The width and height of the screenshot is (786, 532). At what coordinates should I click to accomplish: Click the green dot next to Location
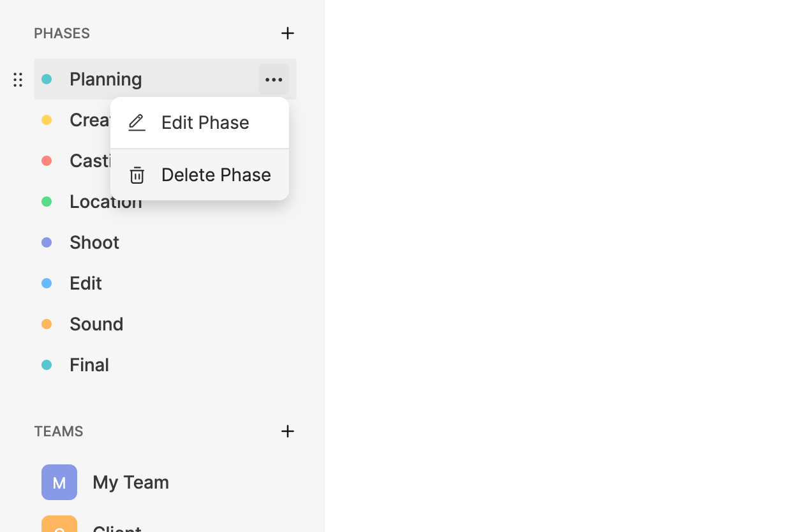[47, 202]
